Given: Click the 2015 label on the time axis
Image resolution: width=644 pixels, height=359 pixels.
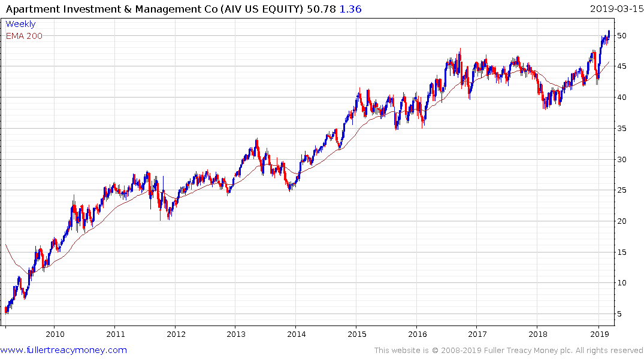Looking at the screenshot, I should tap(357, 334).
